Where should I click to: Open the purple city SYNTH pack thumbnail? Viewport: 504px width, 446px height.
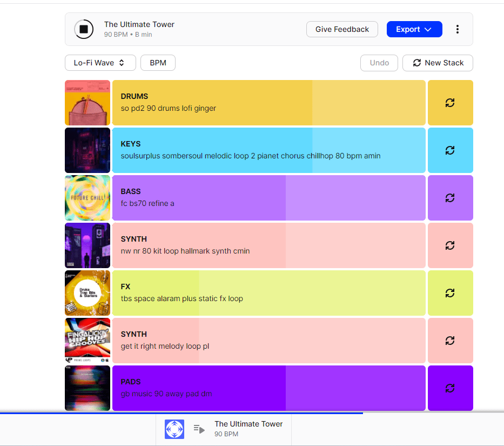click(88, 245)
